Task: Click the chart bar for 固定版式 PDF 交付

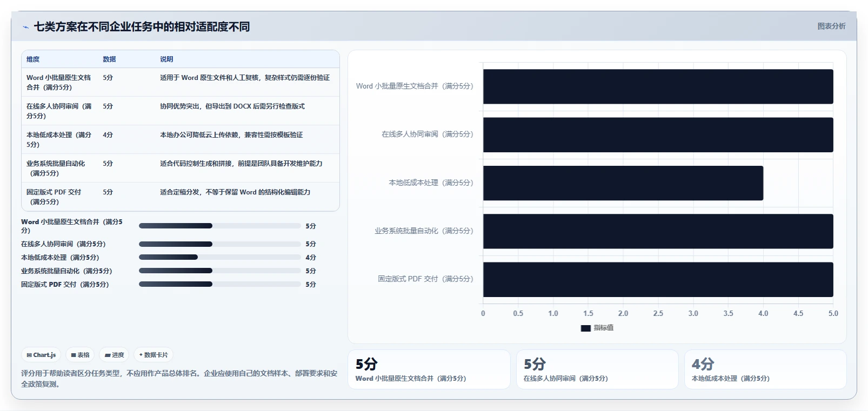Action: (658, 279)
